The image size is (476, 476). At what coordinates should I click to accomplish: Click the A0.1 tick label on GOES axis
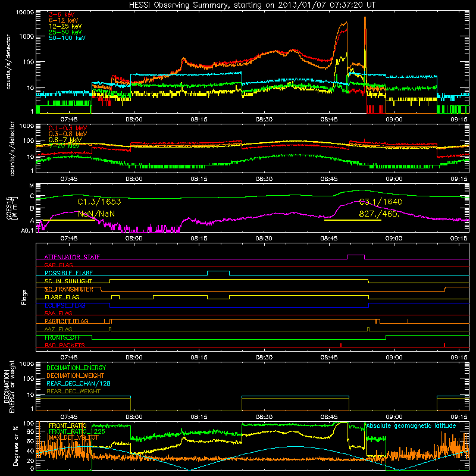point(27,230)
